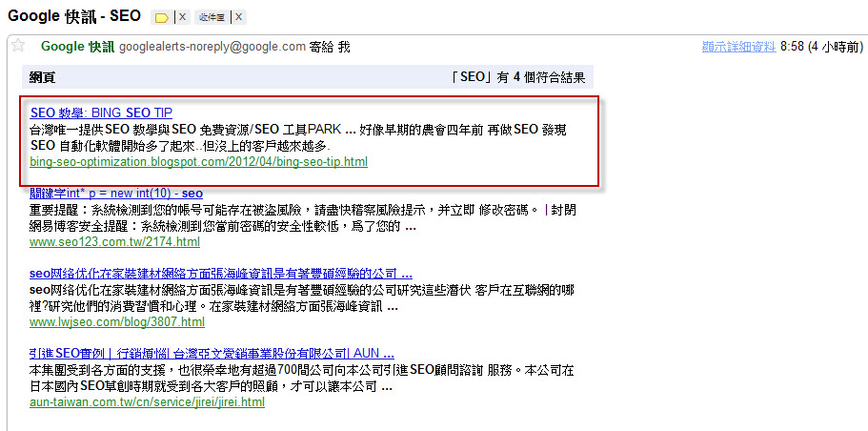This screenshot has width=868, height=431.
Task: Click the Google 快訊 - SEO subject title
Action: 74,16
